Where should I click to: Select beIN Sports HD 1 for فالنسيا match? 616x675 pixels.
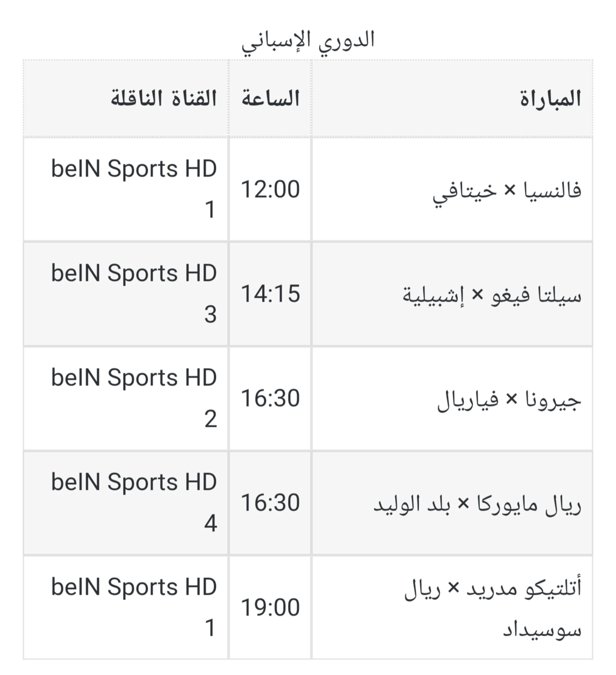click(x=126, y=190)
